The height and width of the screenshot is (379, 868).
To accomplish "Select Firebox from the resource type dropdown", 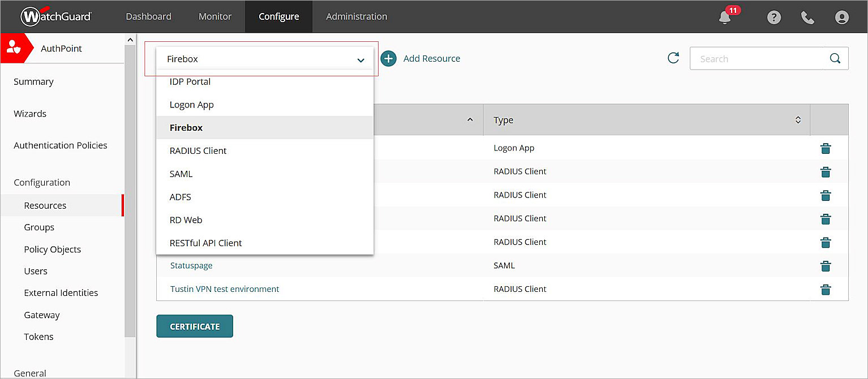I will click(x=186, y=127).
